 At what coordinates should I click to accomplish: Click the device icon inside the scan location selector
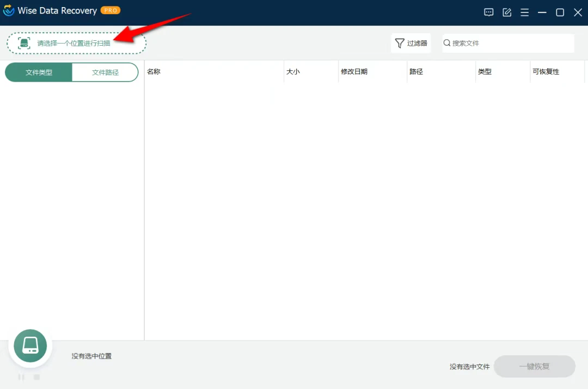24,42
